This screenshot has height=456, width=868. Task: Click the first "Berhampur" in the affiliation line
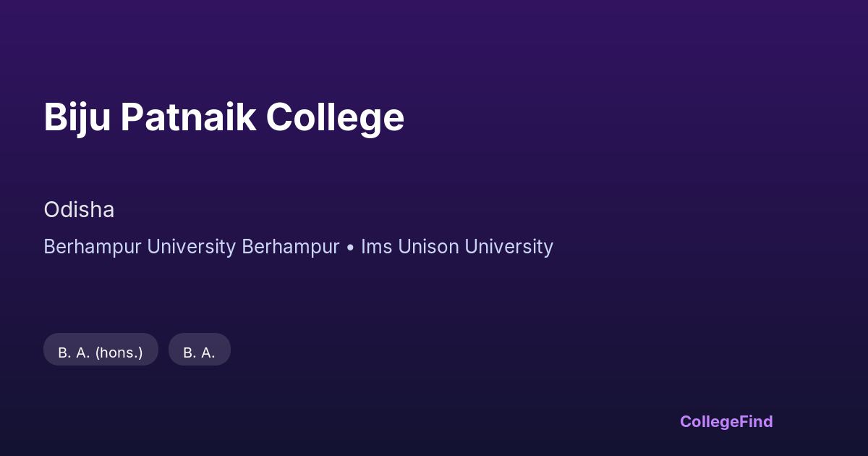[x=93, y=247]
